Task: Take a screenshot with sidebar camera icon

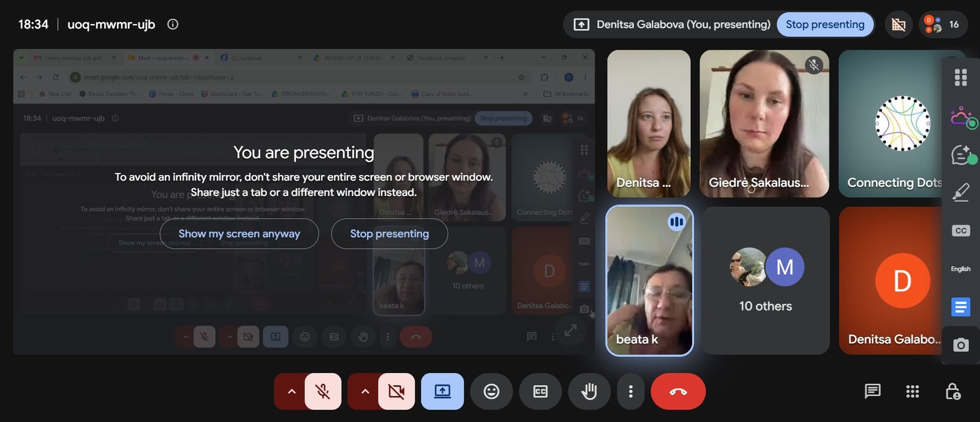Action: (x=960, y=345)
